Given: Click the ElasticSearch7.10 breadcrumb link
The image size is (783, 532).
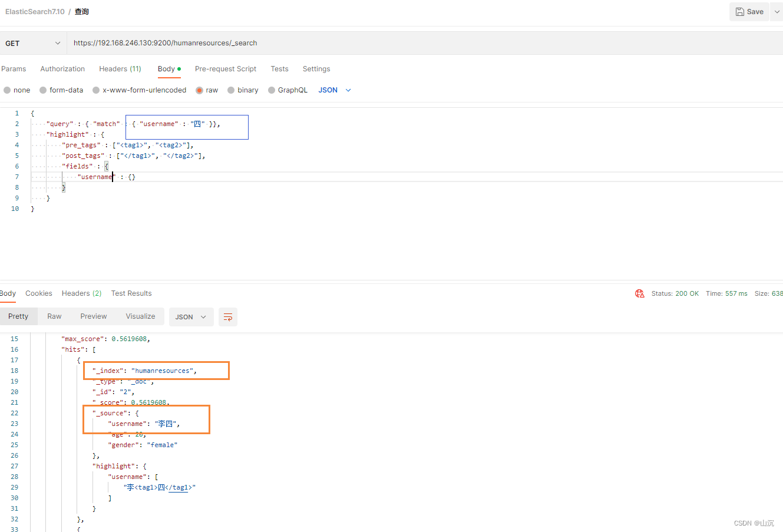Looking at the screenshot, I should pyautogui.click(x=35, y=12).
